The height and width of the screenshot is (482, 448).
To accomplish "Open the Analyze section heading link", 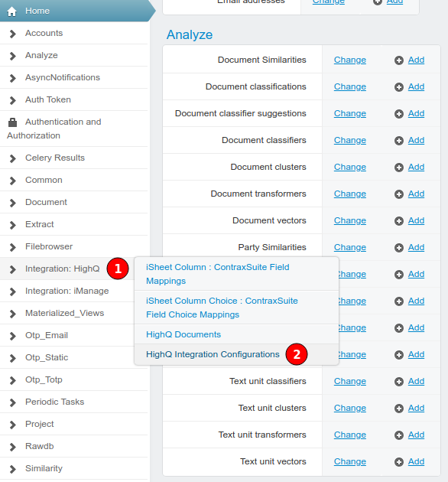I will [x=190, y=34].
